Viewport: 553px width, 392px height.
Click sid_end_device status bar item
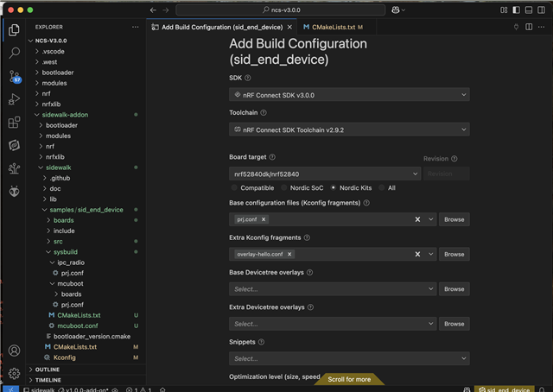click(504, 389)
